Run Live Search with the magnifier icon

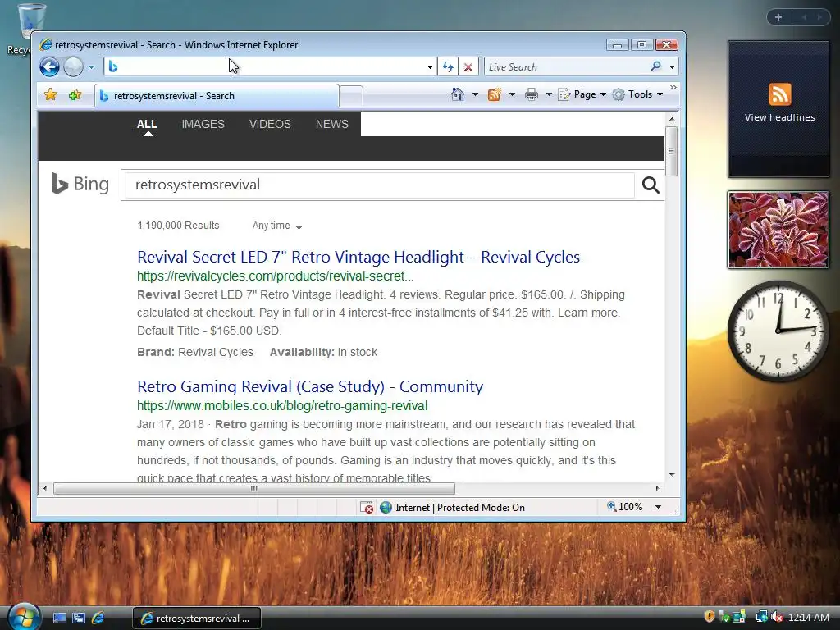[x=655, y=66]
